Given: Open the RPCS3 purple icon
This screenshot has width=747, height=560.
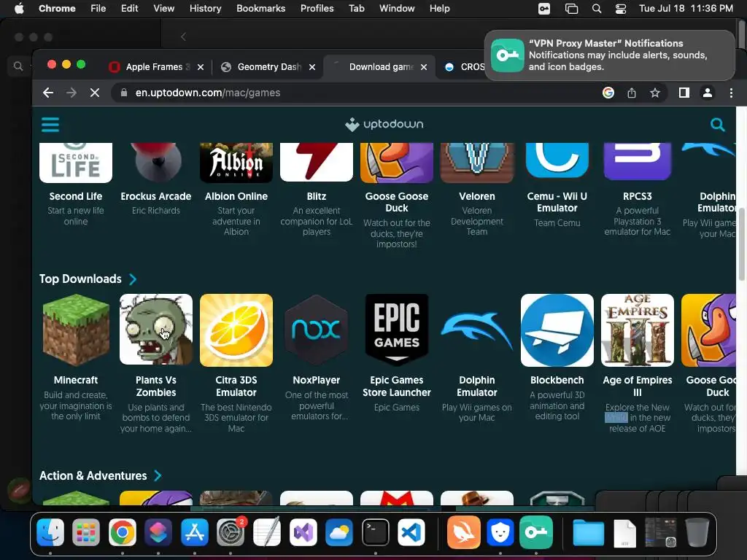Looking at the screenshot, I should [x=638, y=163].
